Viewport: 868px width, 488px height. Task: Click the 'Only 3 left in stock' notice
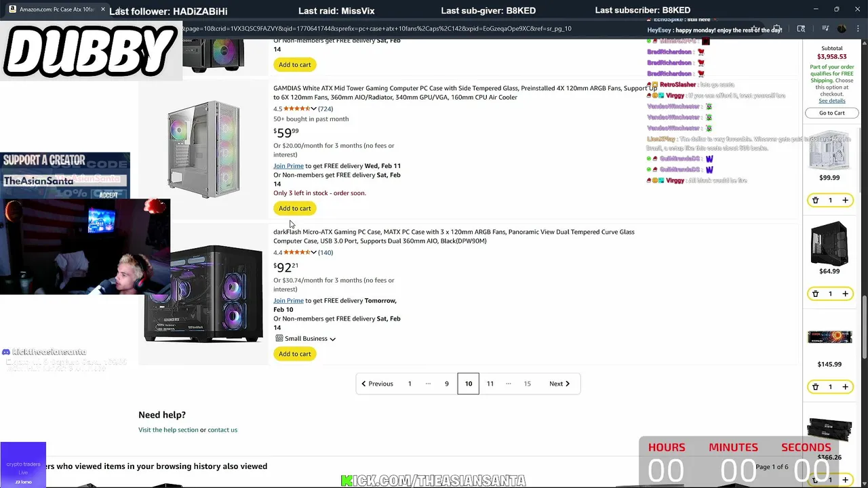pos(319,193)
